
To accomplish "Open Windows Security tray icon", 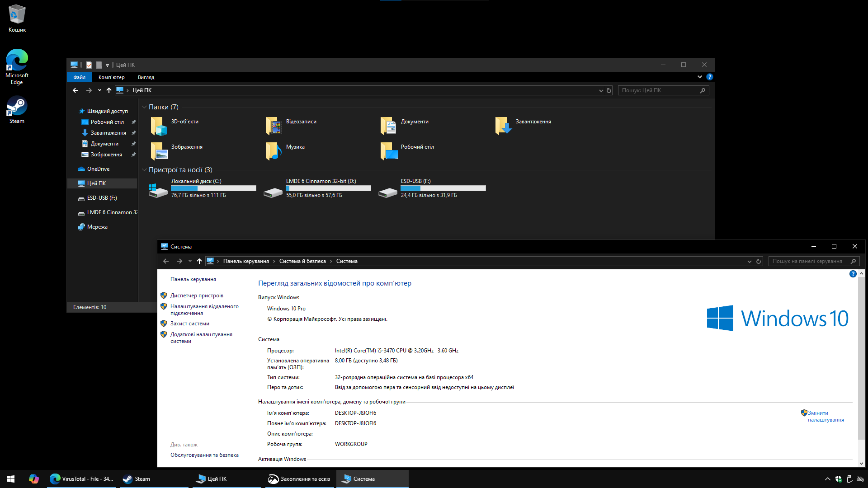I will click(839, 479).
